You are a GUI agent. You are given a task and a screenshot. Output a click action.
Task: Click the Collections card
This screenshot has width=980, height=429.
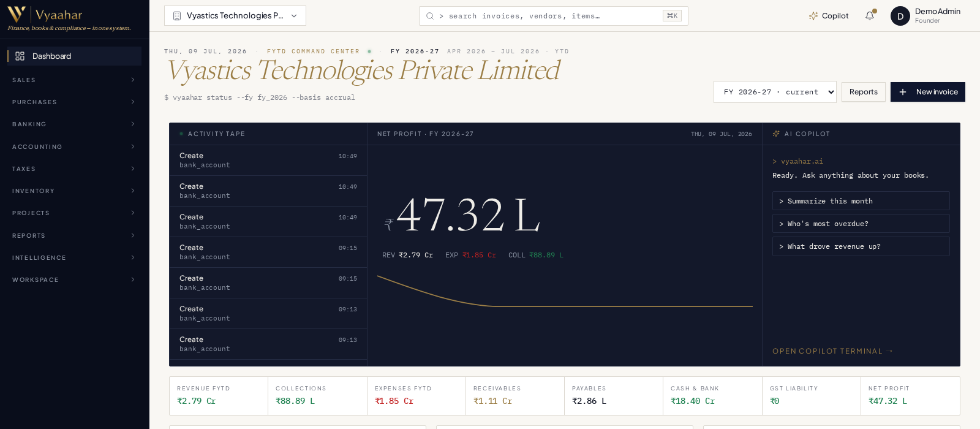(x=317, y=396)
